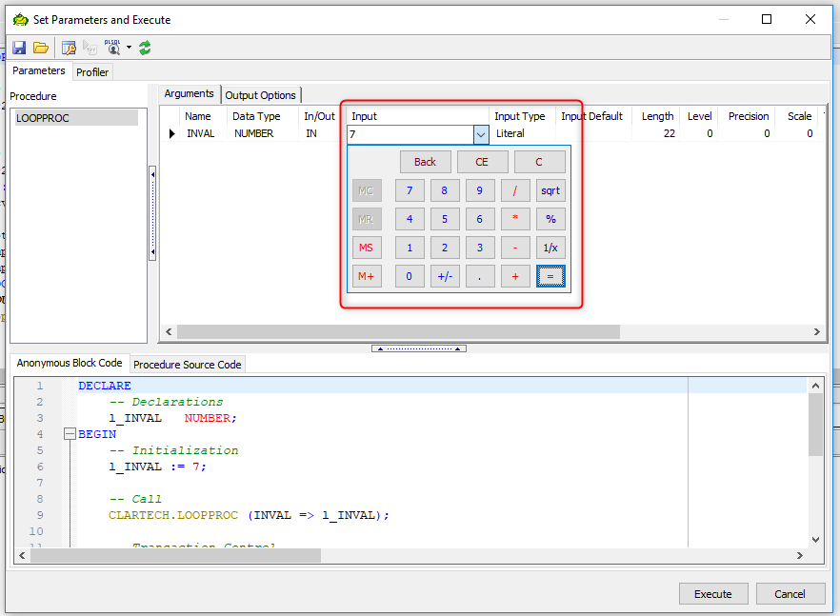This screenshot has width=840, height=616.
Task: Click the edit script toolbar icon
Action: 69,48
